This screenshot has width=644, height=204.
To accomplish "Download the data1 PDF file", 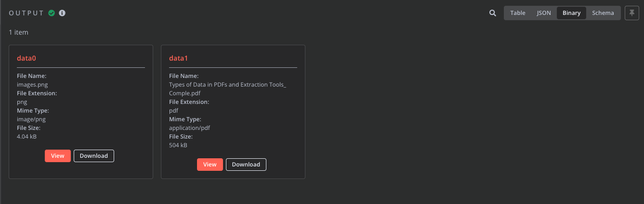I will pos(246,165).
